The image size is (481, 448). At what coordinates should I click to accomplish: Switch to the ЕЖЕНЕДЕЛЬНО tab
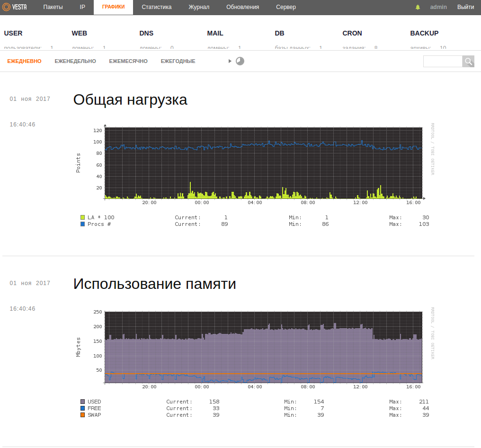[75, 61]
